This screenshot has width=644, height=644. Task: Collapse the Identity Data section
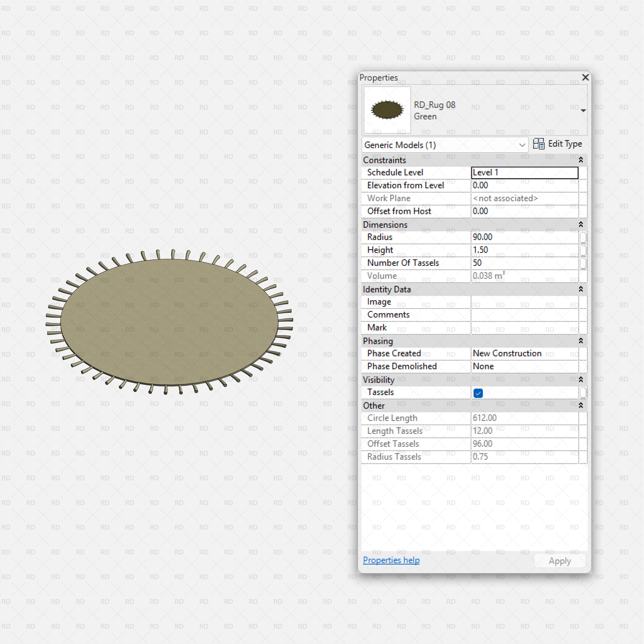(581, 289)
